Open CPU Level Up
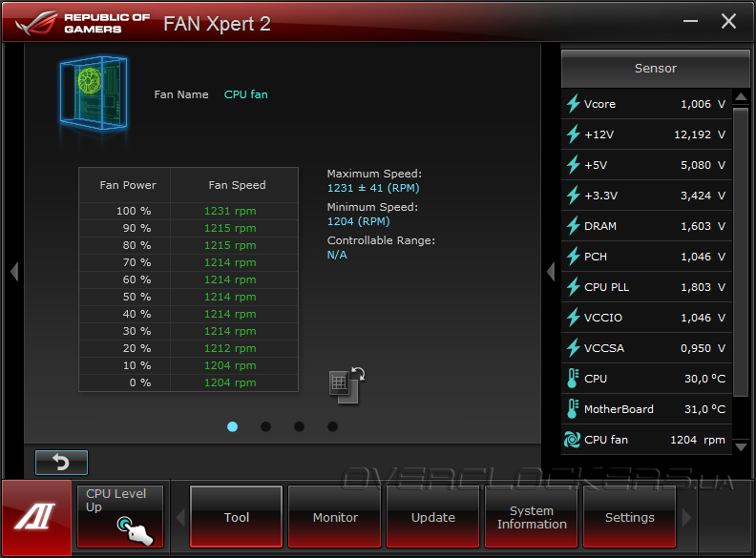Image resolution: width=756 pixels, height=558 pixels. (x=120, y=517)
